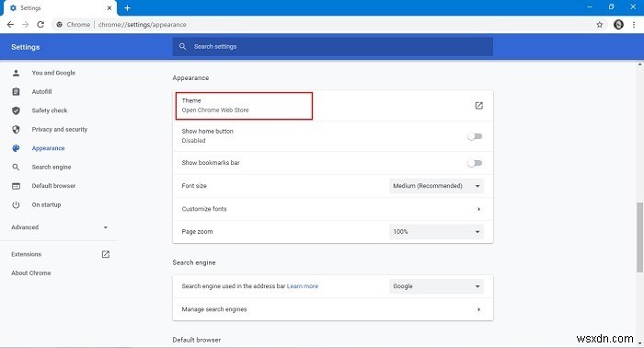644x348 pixels.
Task: Click the Settings header title
Action: (26, 47)
